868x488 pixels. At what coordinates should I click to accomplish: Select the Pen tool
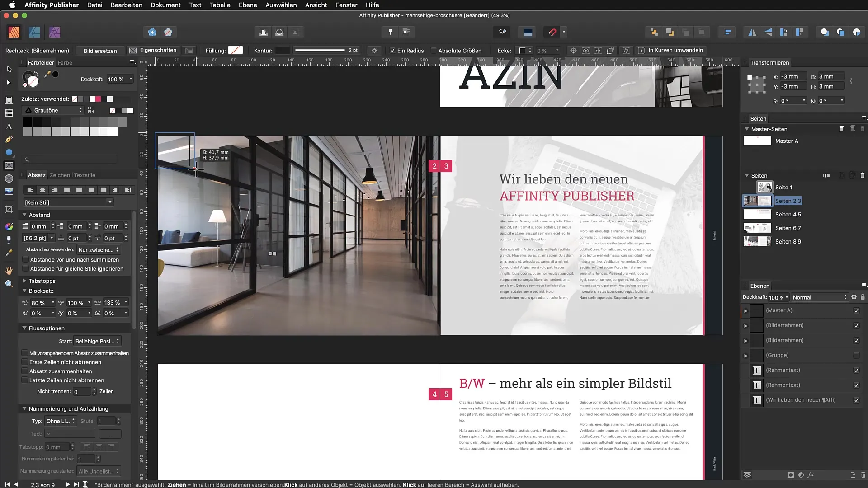point(9,139)
